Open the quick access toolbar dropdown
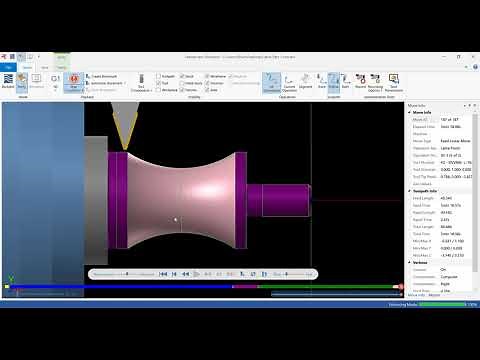 click(39, 57)
